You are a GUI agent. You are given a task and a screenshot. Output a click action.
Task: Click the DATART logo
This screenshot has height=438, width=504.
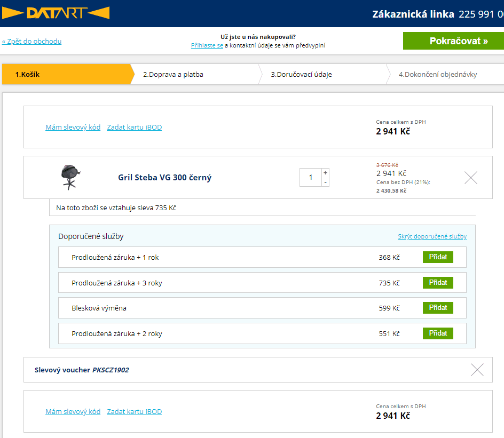tap(56, 13)
